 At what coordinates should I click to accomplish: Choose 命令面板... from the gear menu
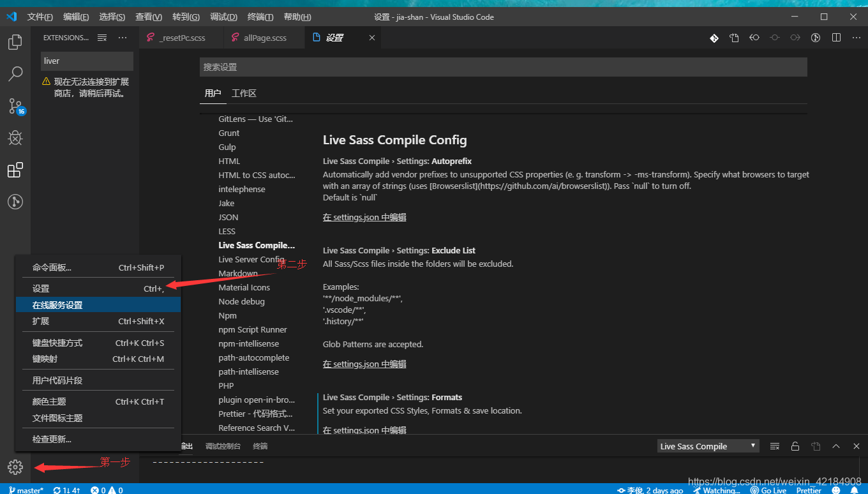point(98,267)
